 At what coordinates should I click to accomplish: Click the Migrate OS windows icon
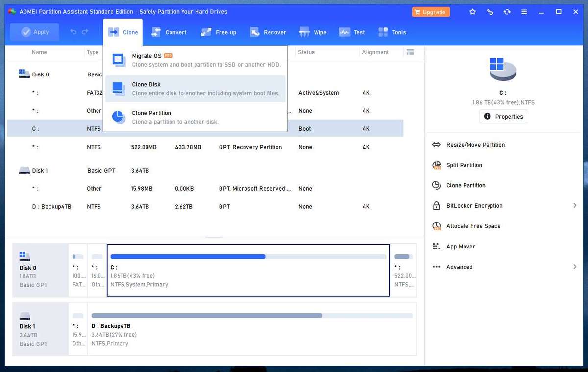tap(119, 60)
